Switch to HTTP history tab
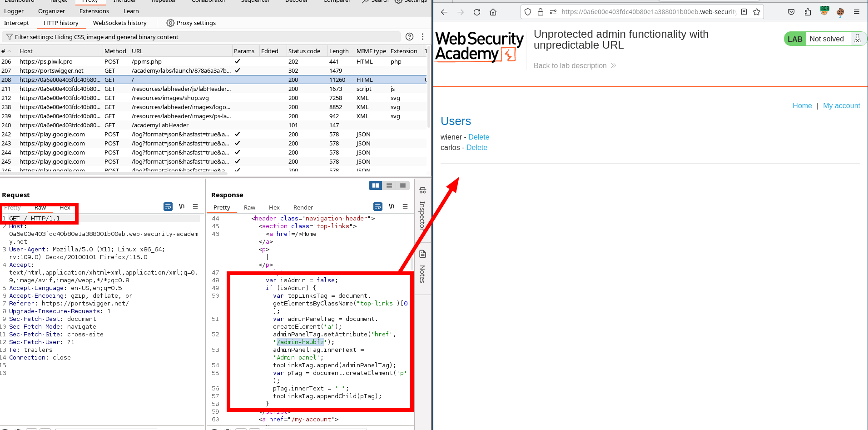The image size is (868, 430). pos(61,23)
